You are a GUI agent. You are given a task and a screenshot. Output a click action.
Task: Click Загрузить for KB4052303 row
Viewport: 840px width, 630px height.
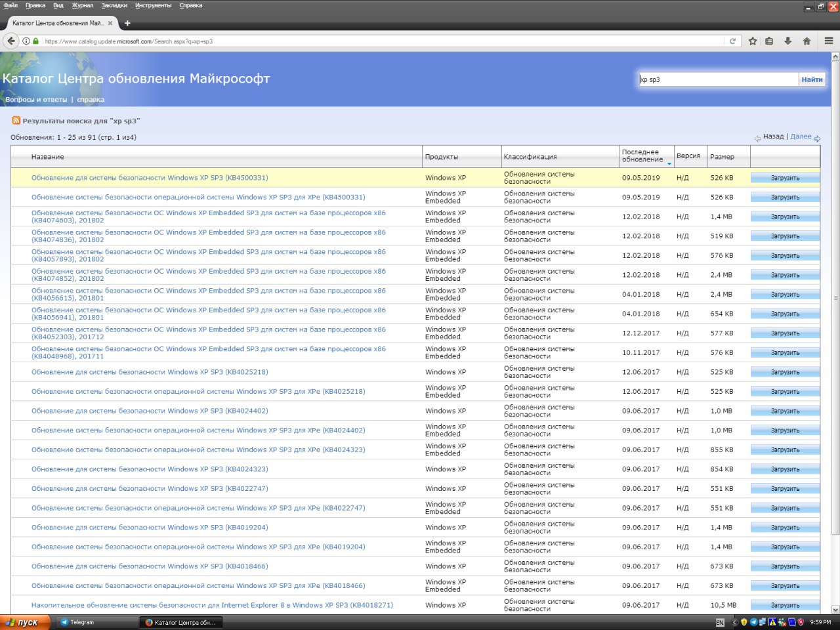point(785,333)
